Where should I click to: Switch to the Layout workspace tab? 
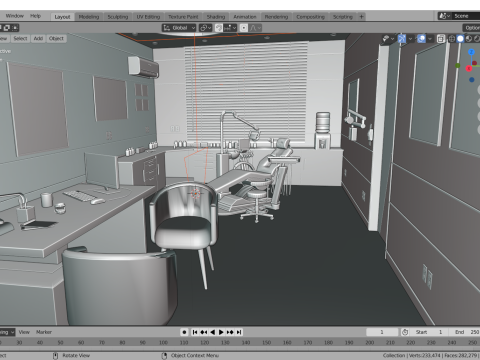click(x=62, y=17)
